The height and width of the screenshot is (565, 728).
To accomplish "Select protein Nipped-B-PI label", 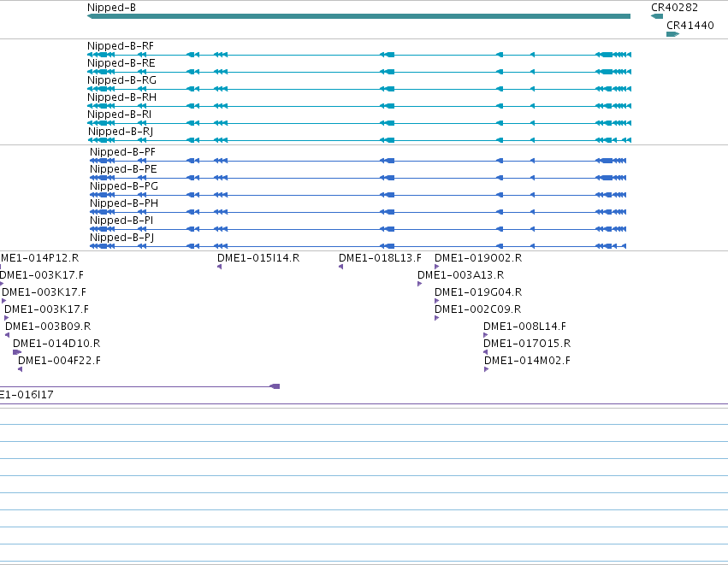I will (121, 221).
